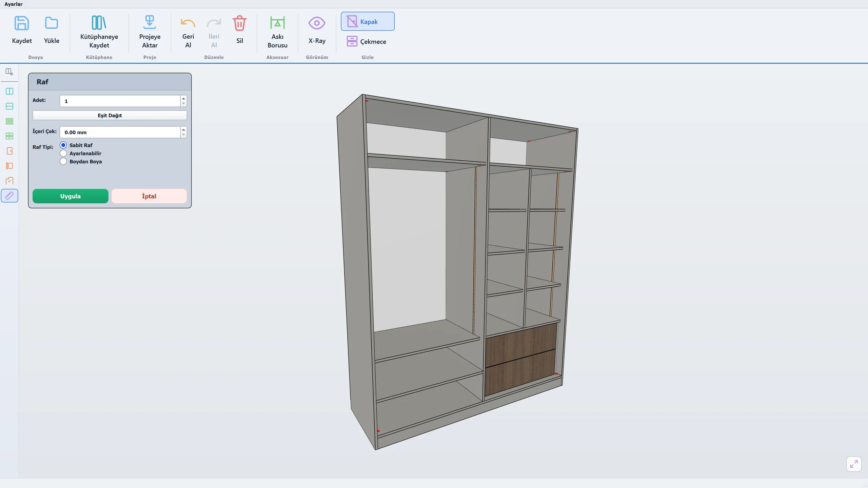Select Boydan Boya shelf type

click(63, 161)
